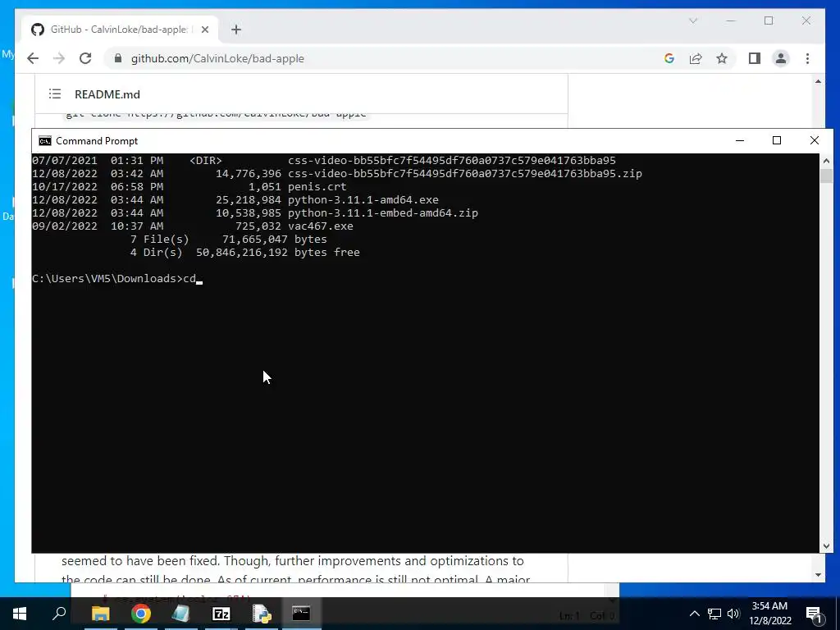Click Chrome page scrollbar up arrow
The width and height of the screenshot is (840, 630).
[818, 81]
